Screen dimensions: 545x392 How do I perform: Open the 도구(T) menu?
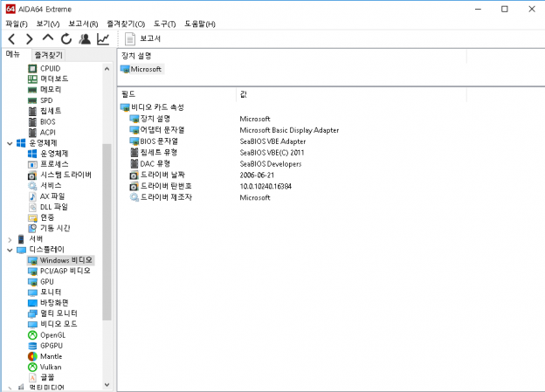pos(165,24)
